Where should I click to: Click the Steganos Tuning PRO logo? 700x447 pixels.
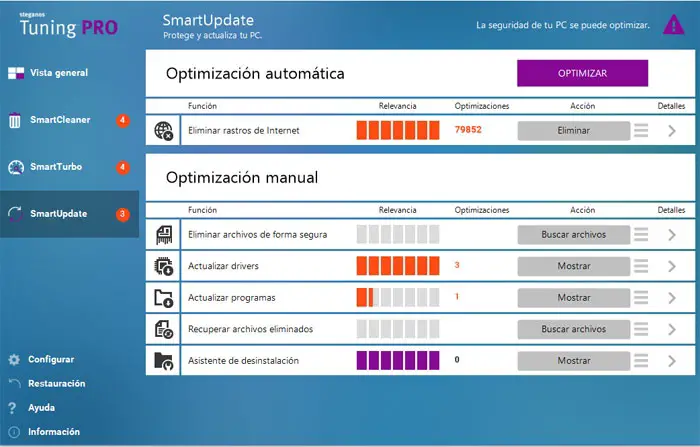coord(69,25)
